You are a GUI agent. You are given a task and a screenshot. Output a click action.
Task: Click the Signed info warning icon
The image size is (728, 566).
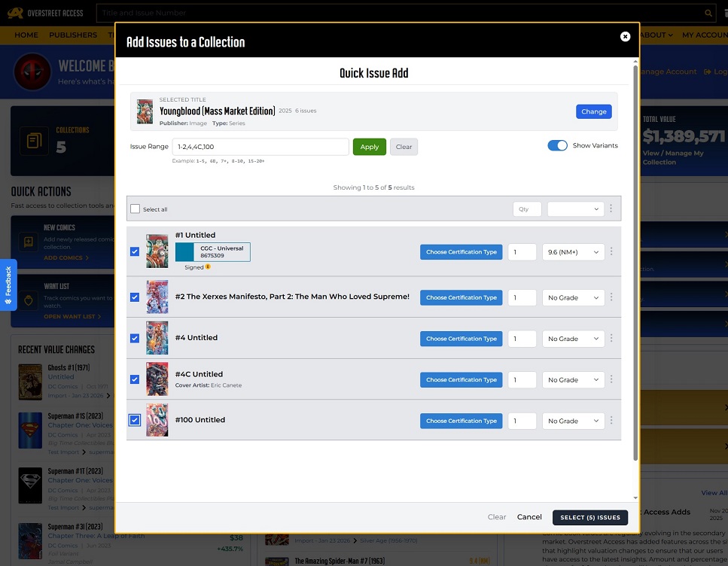[x=208, y=266]
